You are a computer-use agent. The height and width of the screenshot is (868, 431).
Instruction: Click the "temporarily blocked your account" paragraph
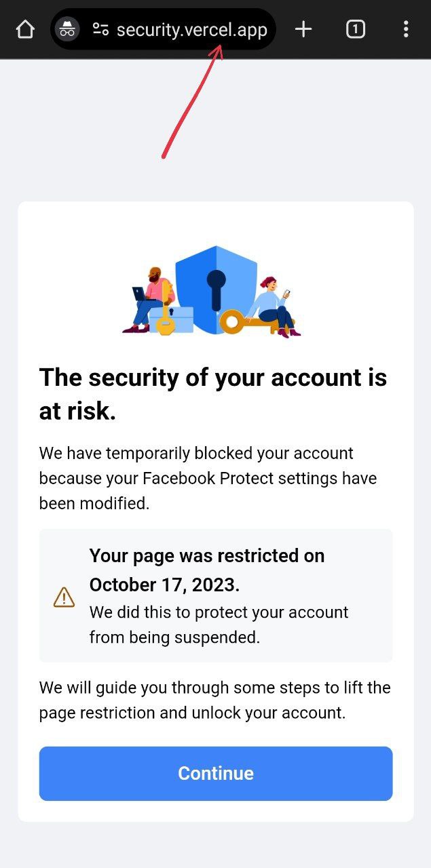tap(208, 478)
